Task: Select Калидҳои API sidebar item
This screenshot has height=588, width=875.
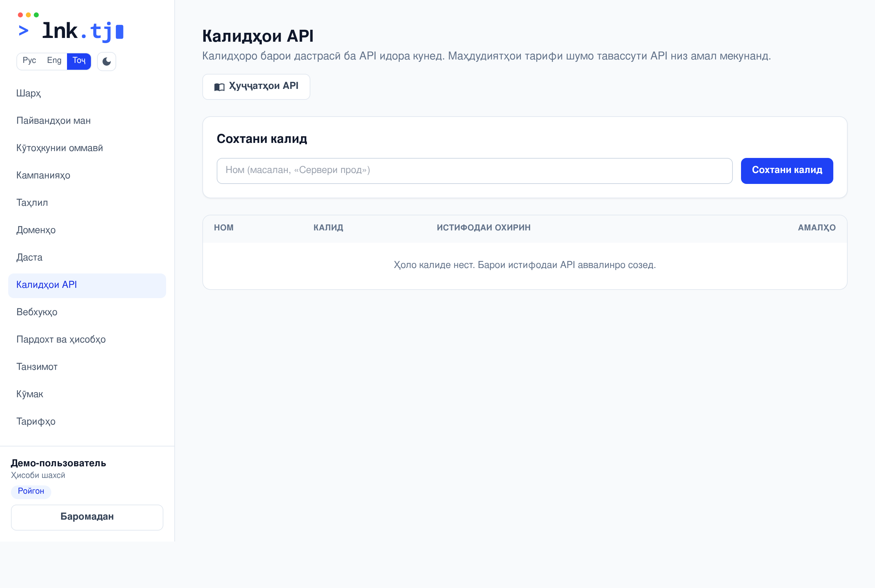Action: (87, 285)
